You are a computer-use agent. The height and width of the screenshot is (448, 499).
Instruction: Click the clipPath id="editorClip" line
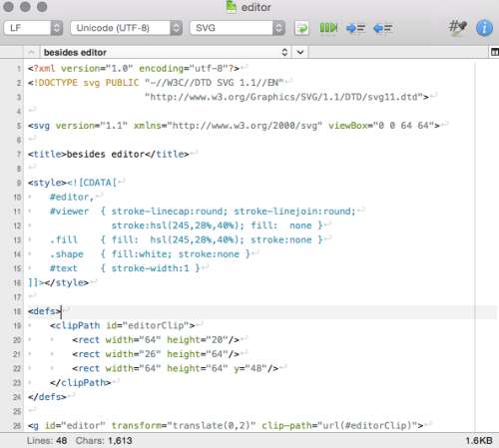(x=122, y=325)
